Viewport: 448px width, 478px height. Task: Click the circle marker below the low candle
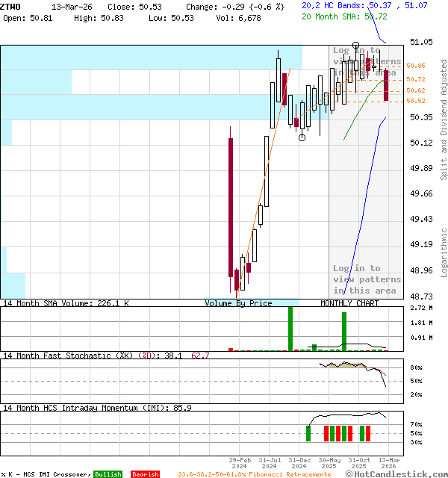(302, 137)
